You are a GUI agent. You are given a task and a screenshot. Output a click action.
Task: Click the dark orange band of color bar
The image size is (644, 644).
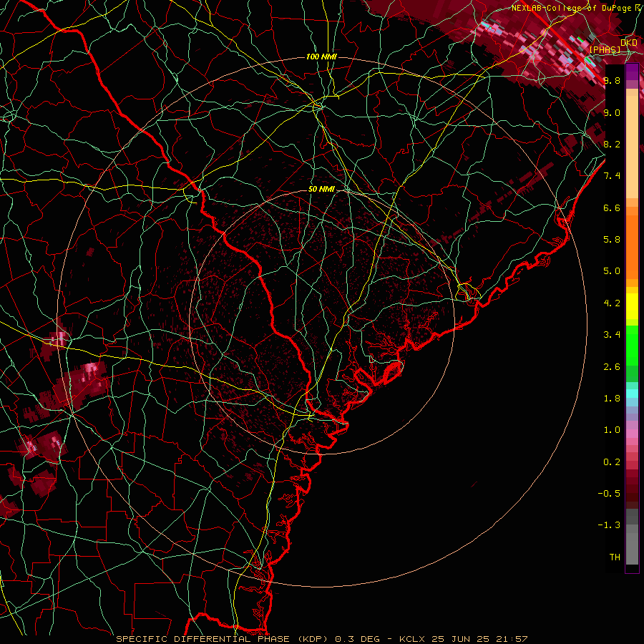(632, 246)
